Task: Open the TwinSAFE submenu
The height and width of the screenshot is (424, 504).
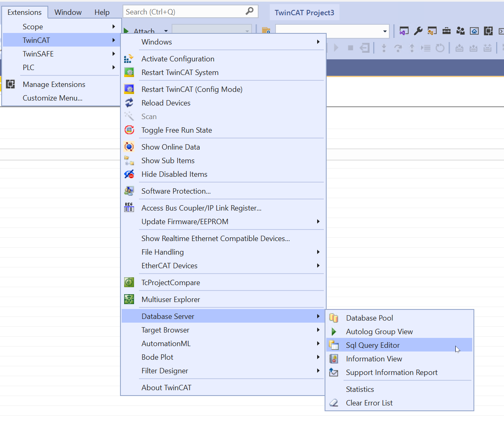Action: [62, 54]
